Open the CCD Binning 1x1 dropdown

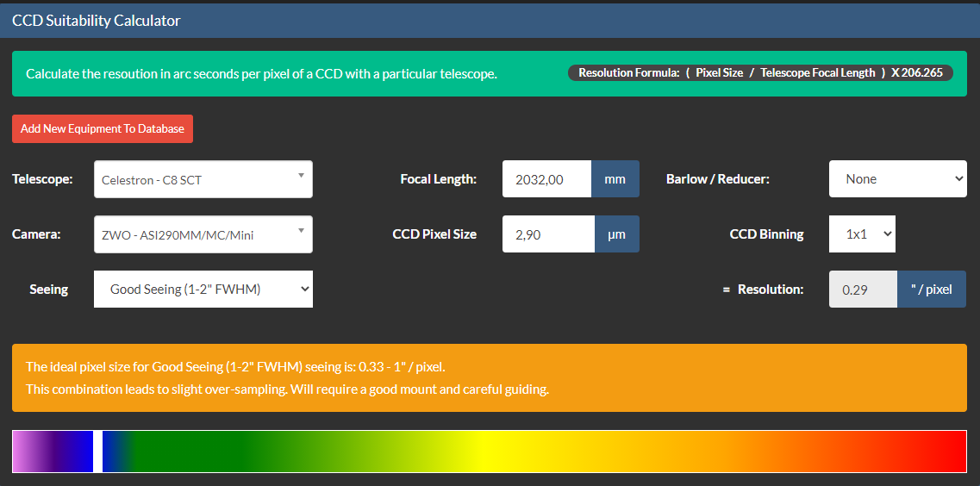862,234
